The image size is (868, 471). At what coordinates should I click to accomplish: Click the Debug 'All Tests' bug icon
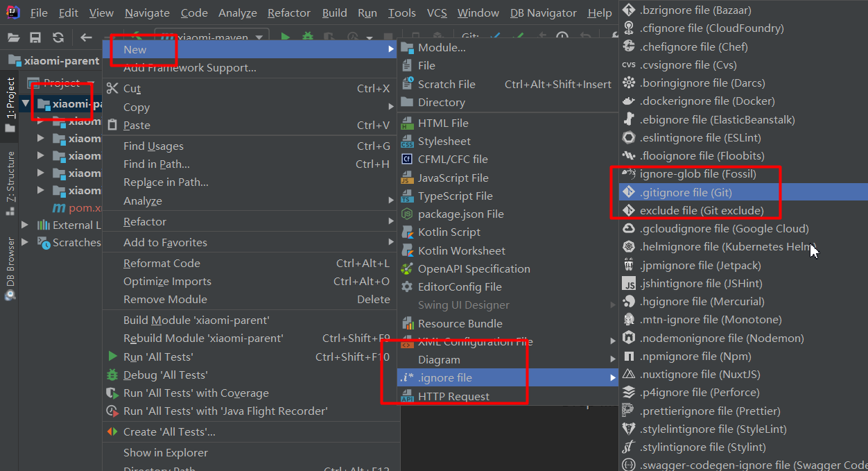point(112,375)
